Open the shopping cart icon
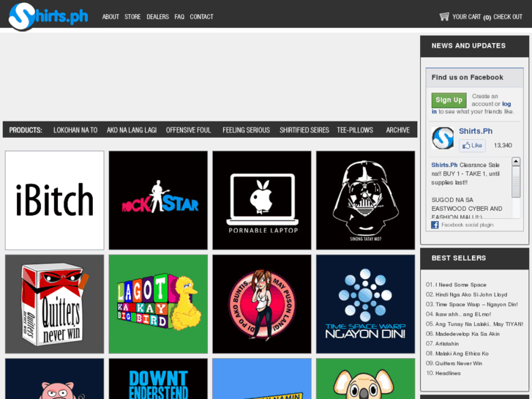The image size is (532, 399). pos(444,16)
